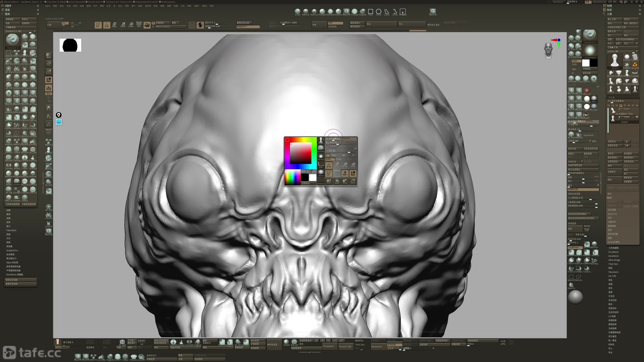Expand the Slime Bridge section in tool panel
Image resolution: width=644 pixels, height=362 pixels.
[x=614, y=260]
